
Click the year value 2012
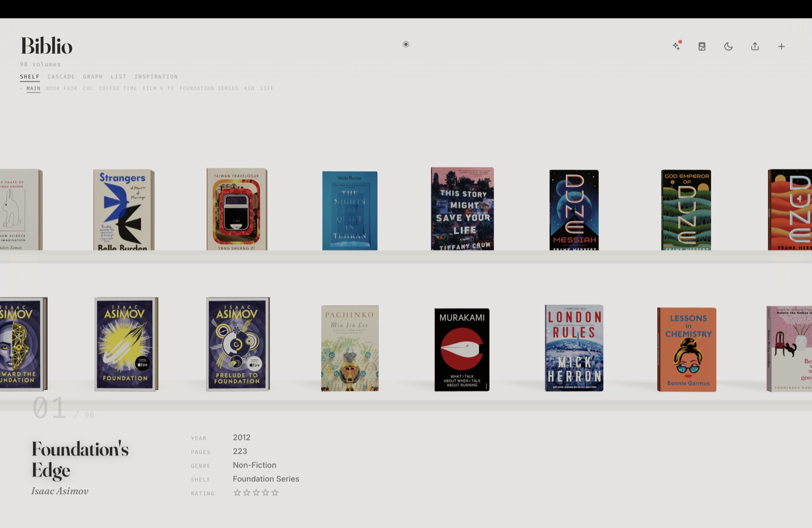point(242,437)
